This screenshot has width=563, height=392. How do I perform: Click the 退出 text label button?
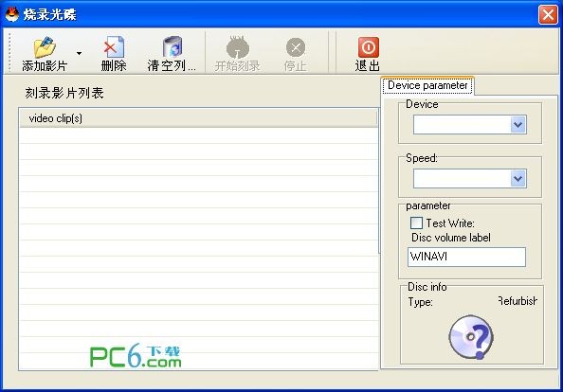click(368, 66)
